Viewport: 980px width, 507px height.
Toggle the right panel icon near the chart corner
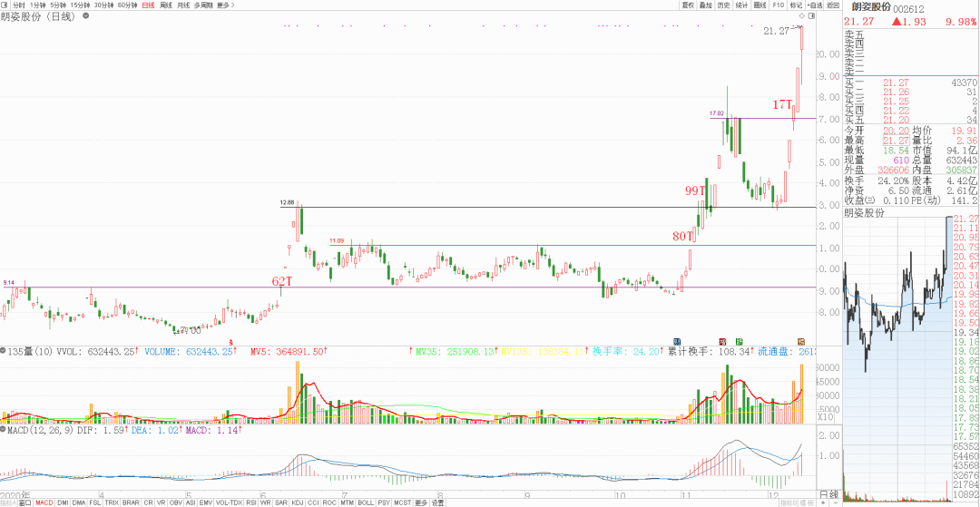pyautogui.click(x=810, y=15)
